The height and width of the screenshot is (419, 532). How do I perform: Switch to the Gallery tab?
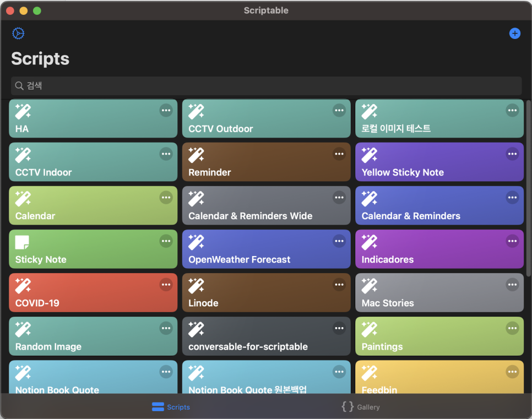(361, 407)
